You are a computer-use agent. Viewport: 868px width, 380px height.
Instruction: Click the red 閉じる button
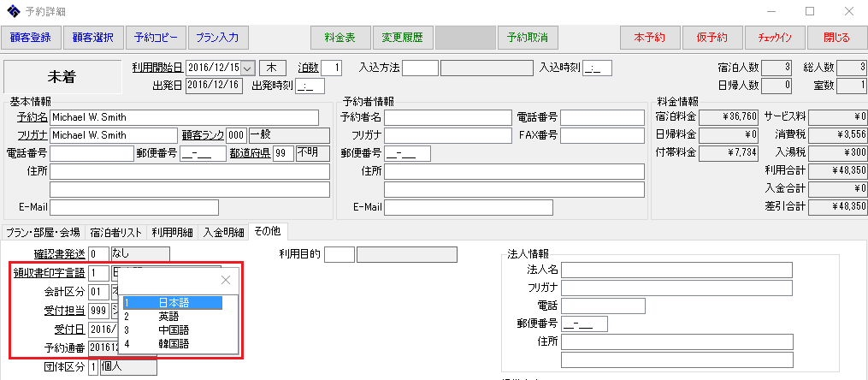[x=836, y=38]
